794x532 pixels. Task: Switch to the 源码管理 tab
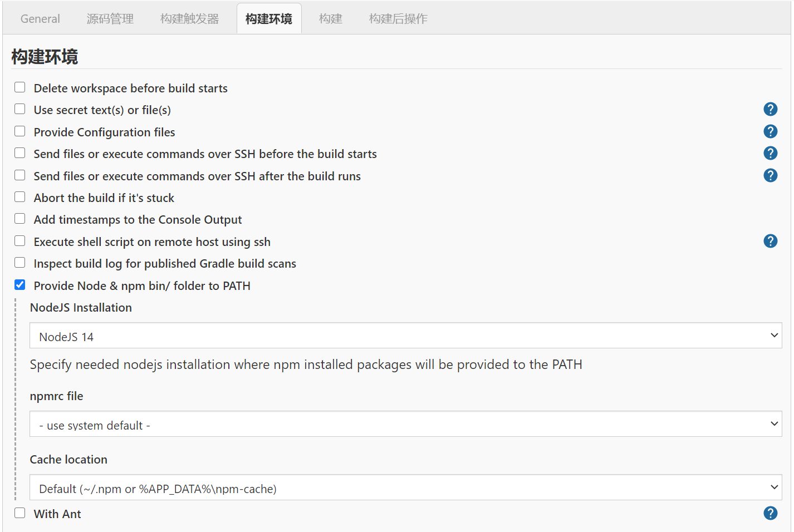pos(110,19)
